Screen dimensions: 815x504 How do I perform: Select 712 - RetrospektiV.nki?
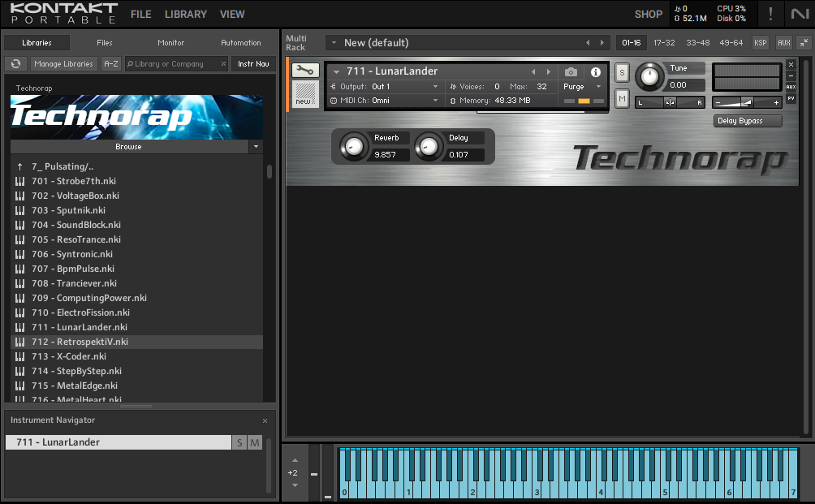tap(136, 342)
